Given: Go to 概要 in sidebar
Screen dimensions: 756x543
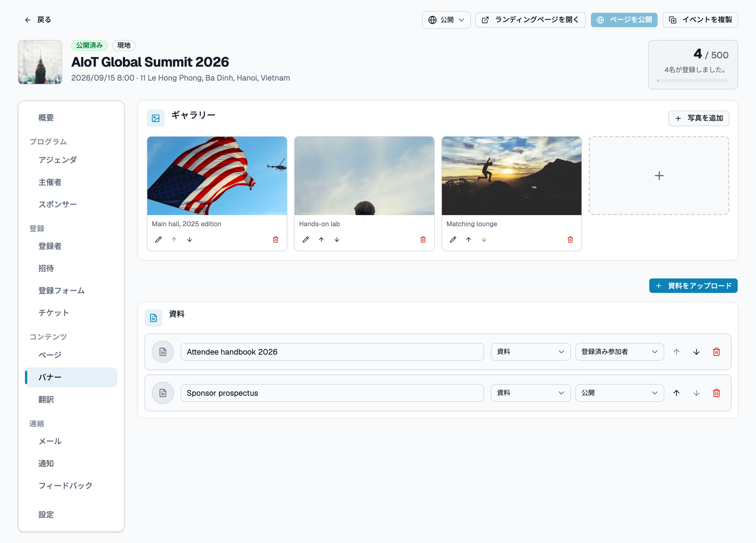Looking at the screenshot, I should pyautogui.click(x=71, y=118).
